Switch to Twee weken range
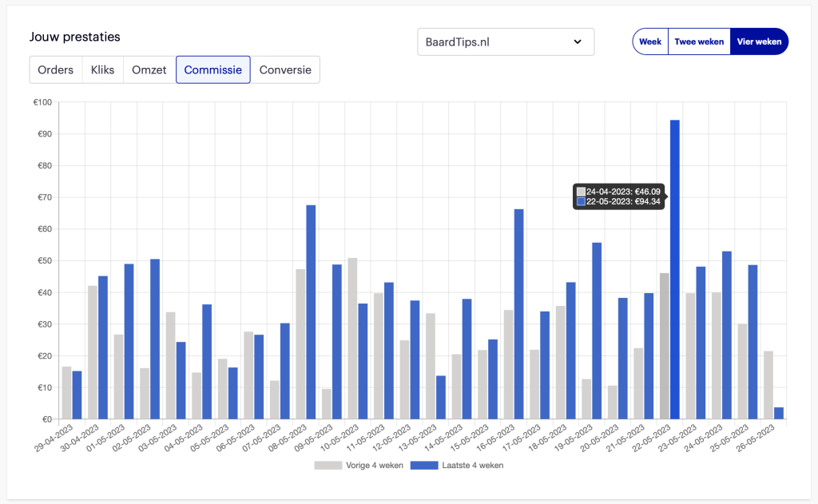The height and width of the screenshot is (504, 818). pos(699,42)
